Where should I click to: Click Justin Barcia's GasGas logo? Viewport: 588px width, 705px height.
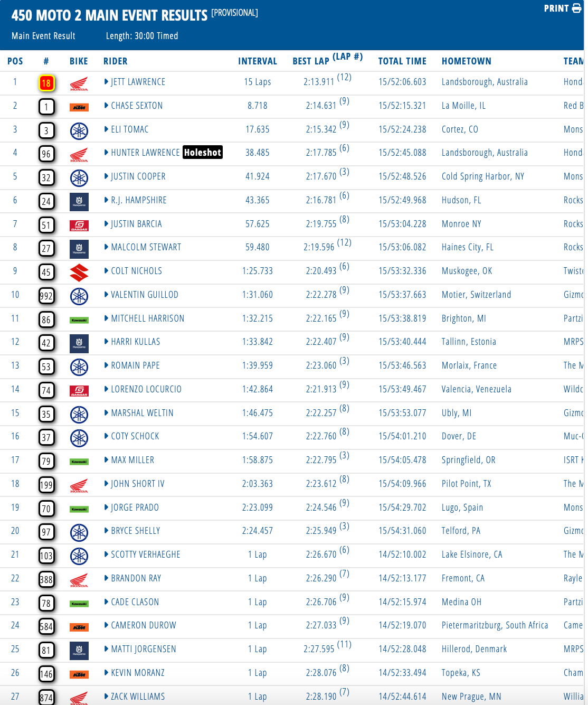point(79,226)
